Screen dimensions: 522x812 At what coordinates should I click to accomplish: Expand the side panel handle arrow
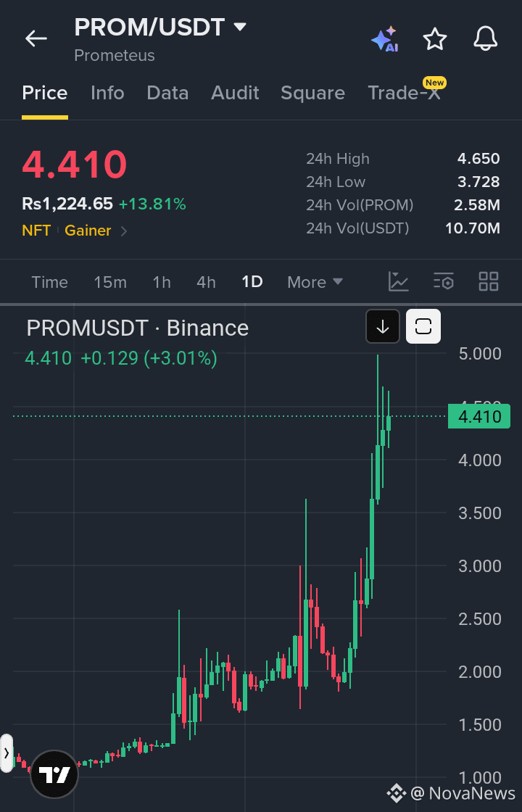(7, 753)
